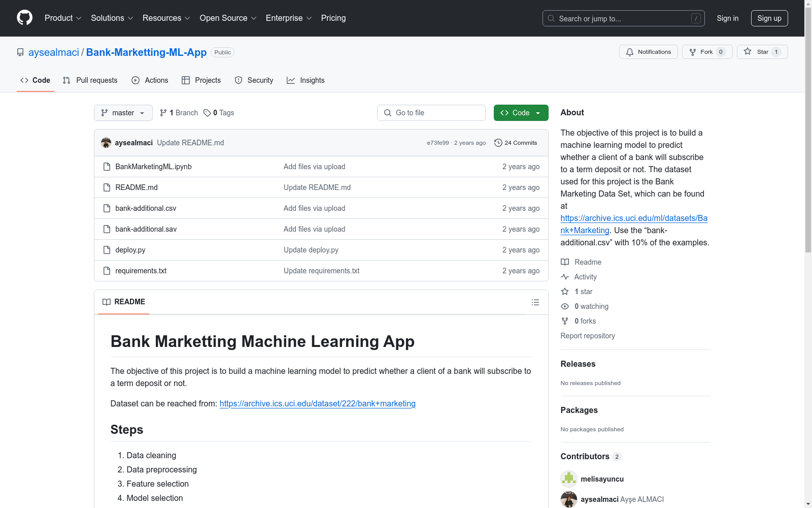
Task: Open the Pricing page
Action: coord(333,18)
